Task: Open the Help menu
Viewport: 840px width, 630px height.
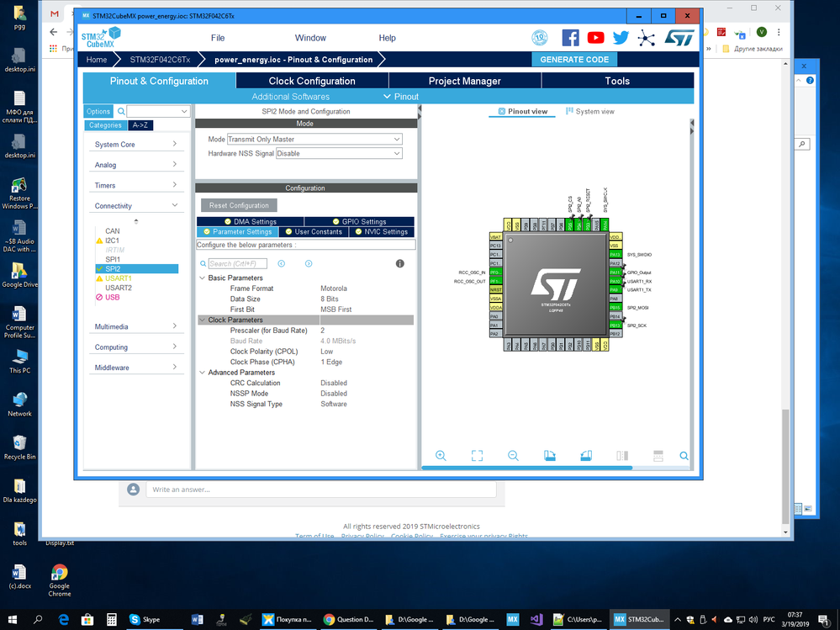Action: tap(387, 38)
